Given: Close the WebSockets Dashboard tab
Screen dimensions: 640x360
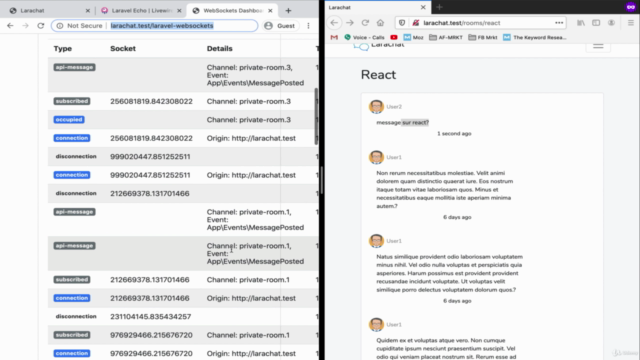Looking at the screenshot, I should [270, 11].
